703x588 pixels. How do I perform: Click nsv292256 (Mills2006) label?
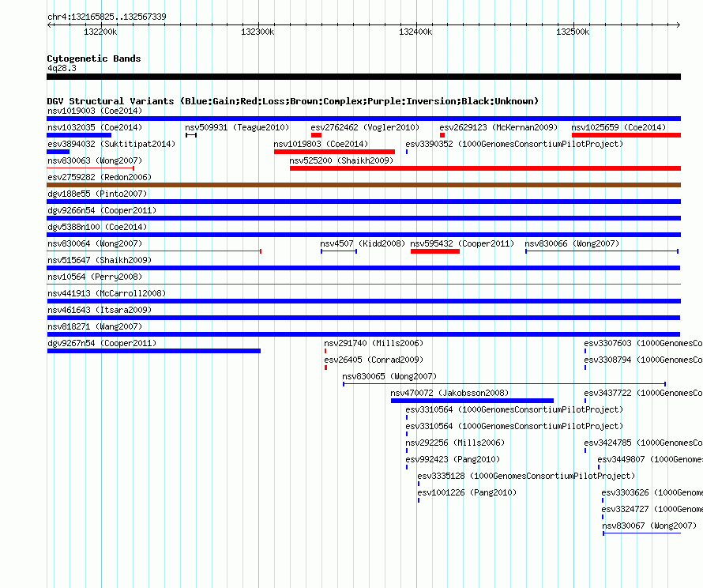tap(455, 443)
